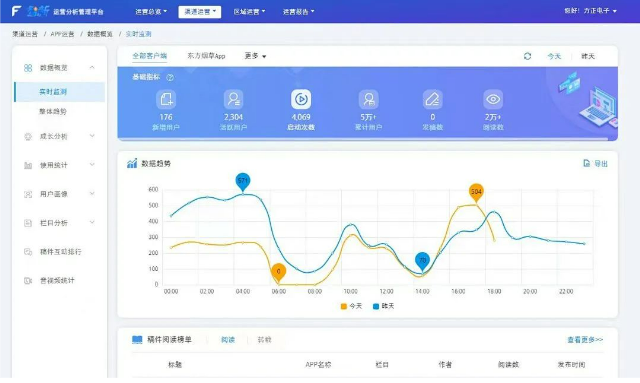Toggle the 今天 series in chart legend
640x383 pixels.
351,306
